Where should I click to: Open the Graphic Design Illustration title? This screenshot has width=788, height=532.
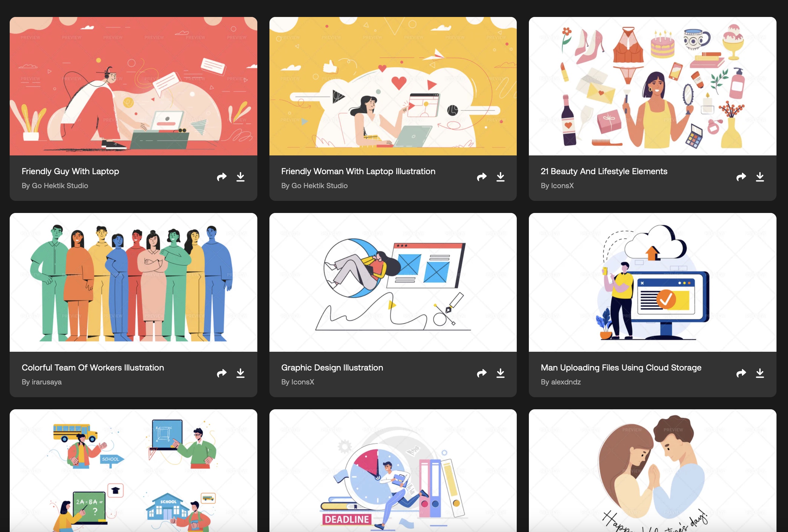[332, 368]
